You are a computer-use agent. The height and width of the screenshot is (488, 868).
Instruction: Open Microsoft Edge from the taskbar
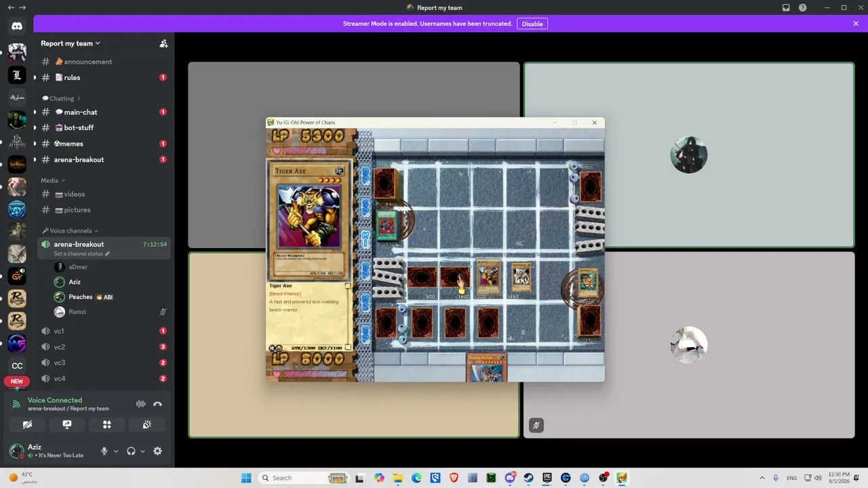click(416, 478)
